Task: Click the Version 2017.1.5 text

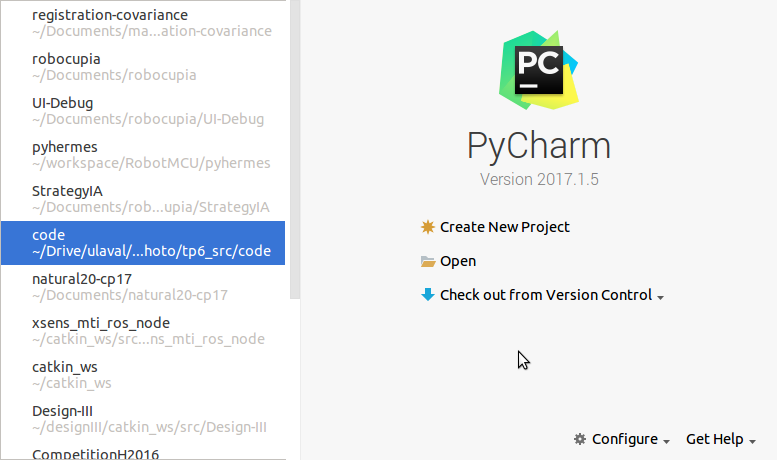Action: (539, 179)
